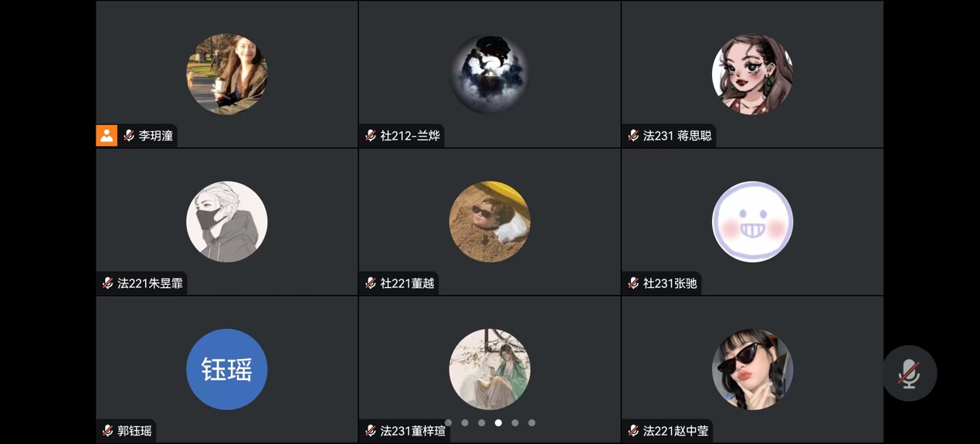Select the masked sketch avatar of 法221朱昱霏
The width and height of the screenshot is (980, 444).
pyautogui.click(x=227, y=222)
